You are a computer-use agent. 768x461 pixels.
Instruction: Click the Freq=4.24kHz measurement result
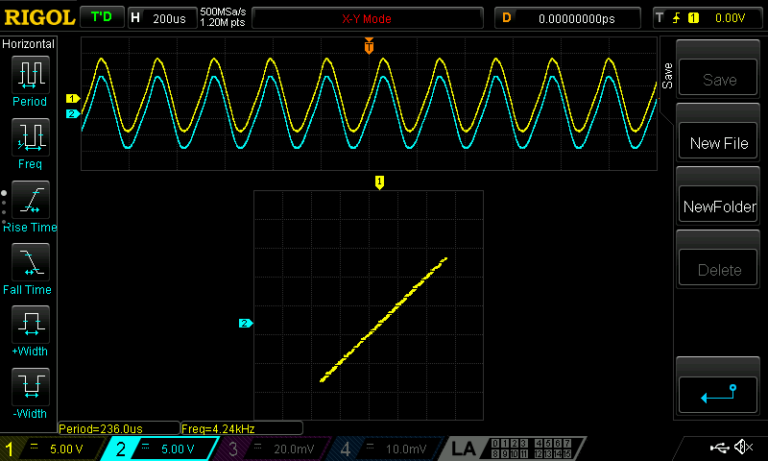coord(241,429)
